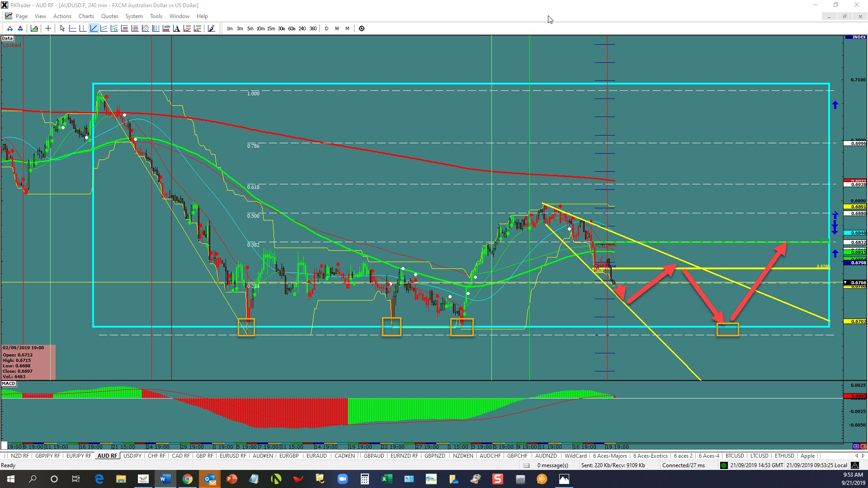Select the Fibonacci retracement tool
This screenshot has height=488, width=868.
tap(124, 28)
